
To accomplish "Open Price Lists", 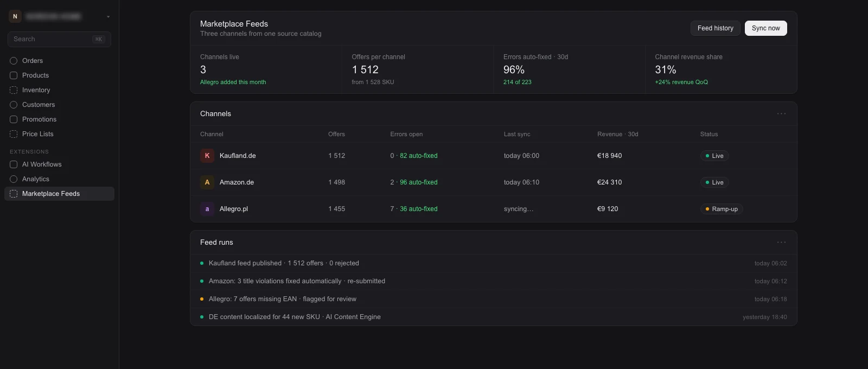I will [59, 134].
